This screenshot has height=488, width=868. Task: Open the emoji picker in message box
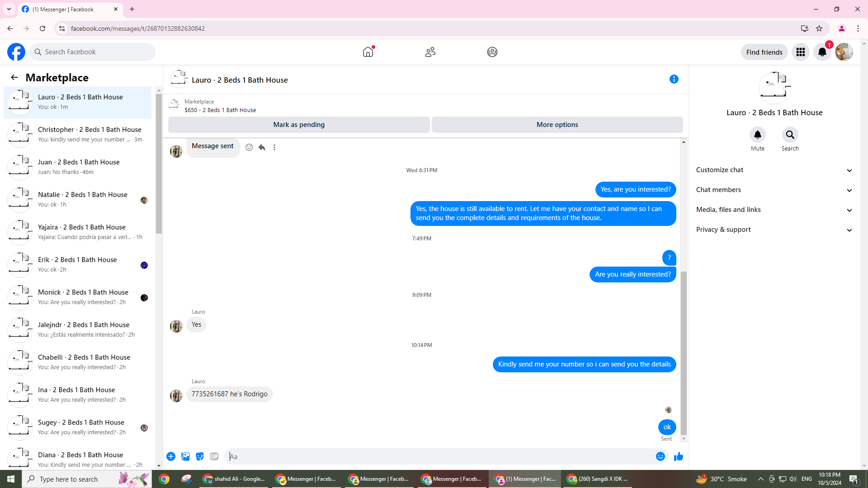coord(660,456)
